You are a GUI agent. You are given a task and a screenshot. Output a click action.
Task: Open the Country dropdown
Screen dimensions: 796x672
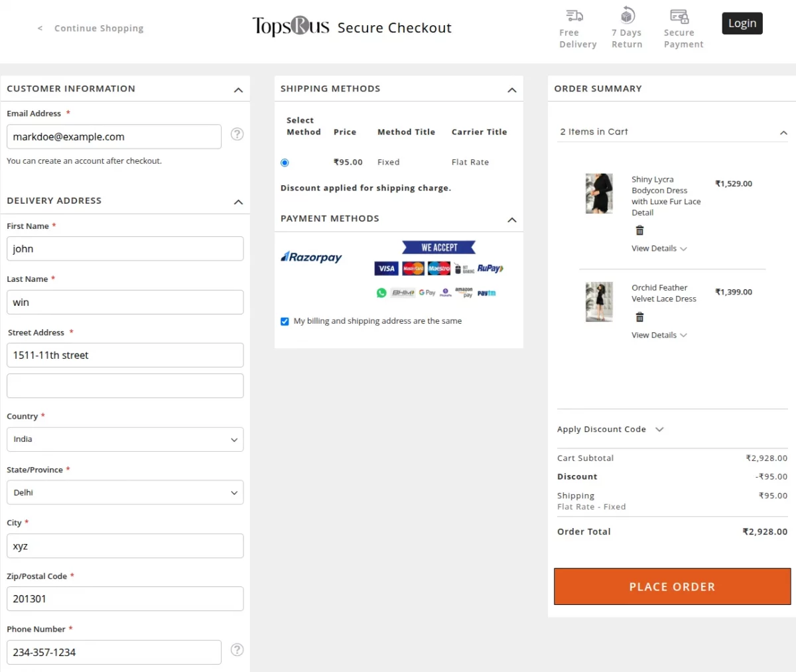(x=125, y=439)
